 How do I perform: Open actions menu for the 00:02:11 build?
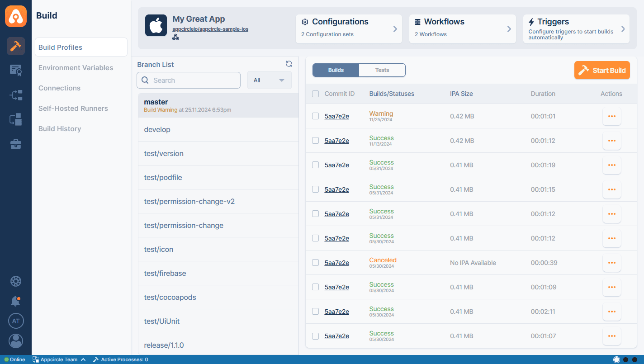point(612,312)
